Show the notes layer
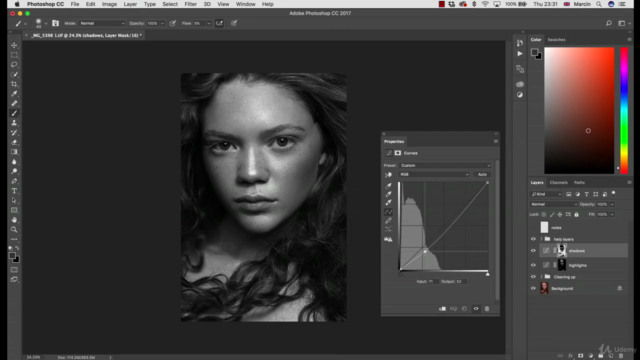The width and height of the screenshot is (640, 360). (533, 228)
